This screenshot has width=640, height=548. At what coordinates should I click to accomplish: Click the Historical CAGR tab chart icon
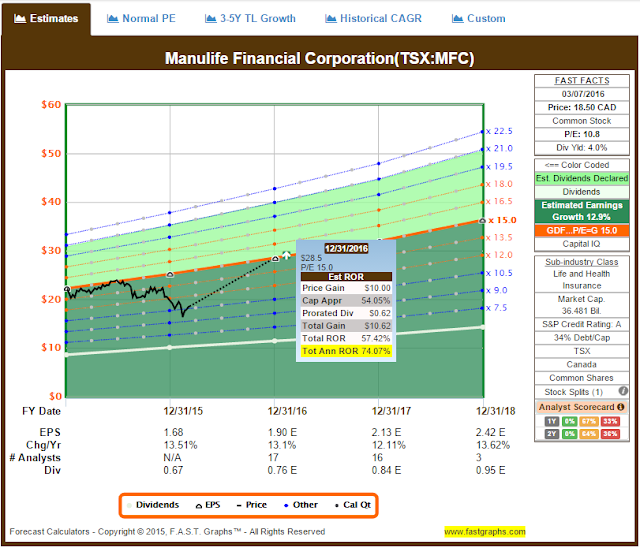pyautogui.click(x=331, y=19)
